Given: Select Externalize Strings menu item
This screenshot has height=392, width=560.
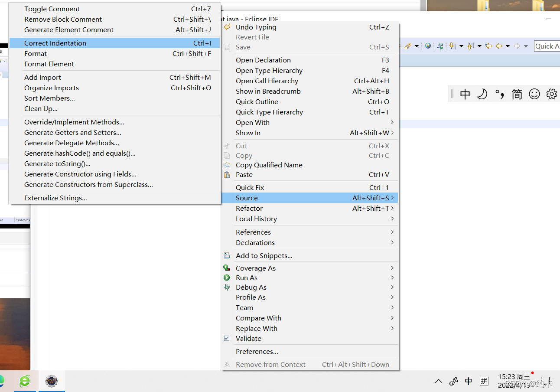Looking at the screenshot, I should pyautogui.click(x=114, y=198).
